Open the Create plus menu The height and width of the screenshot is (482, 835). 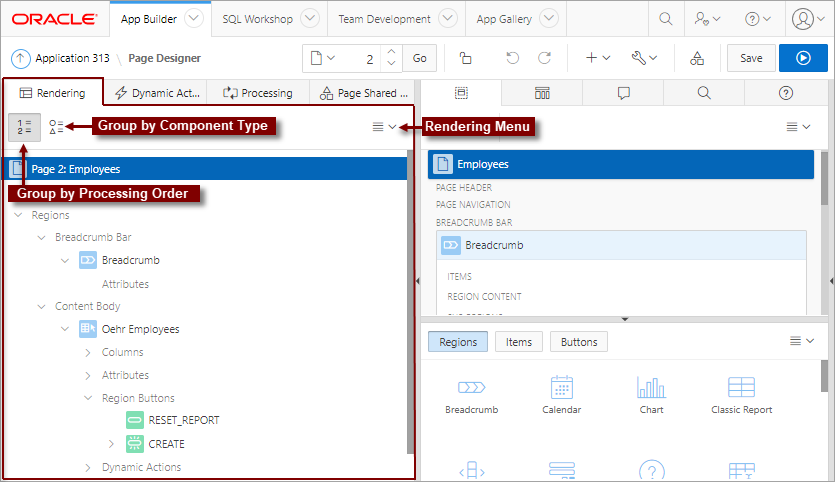597,58
